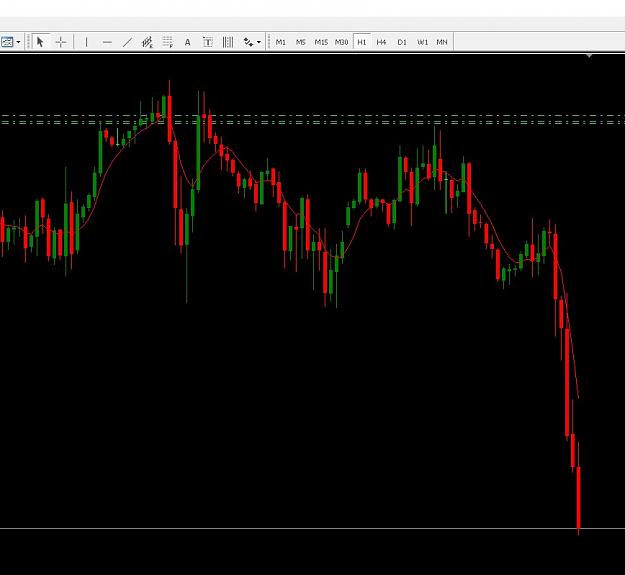Select the crosshair tool
This screenshot has height=575, width=625.
click(61, 42)
